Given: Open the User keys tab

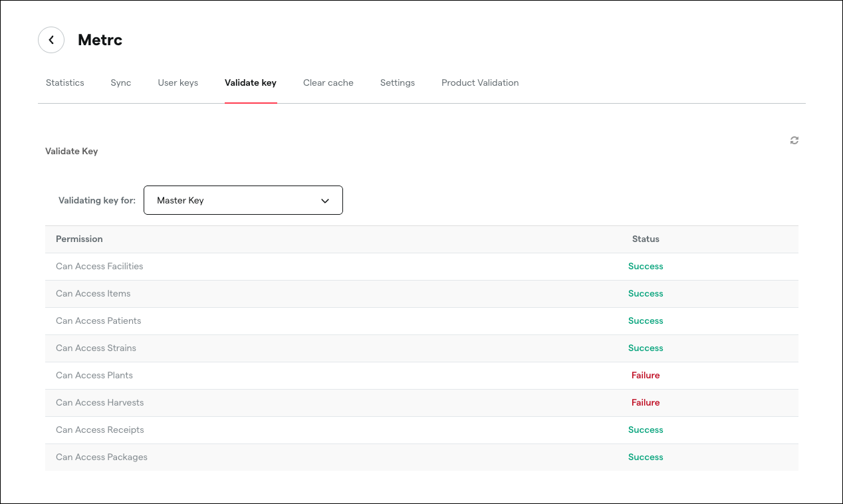Looking at the screenshot, I should coord(178,83).
